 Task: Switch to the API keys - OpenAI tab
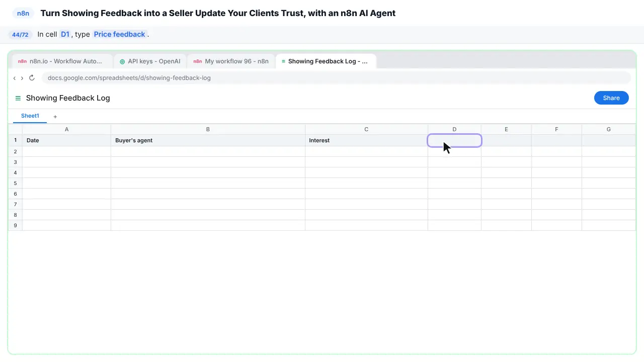point(150,61)
